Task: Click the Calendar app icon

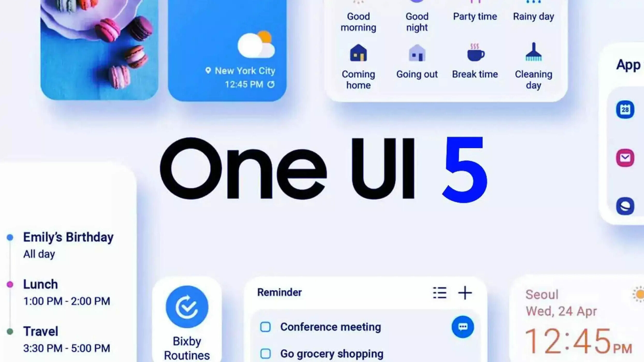Action: 625,110
